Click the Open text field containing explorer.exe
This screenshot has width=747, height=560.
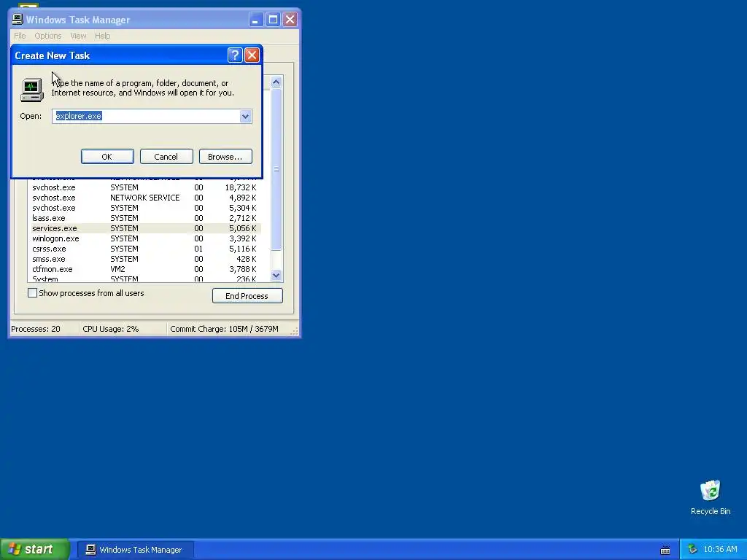(x=146, y=116)
